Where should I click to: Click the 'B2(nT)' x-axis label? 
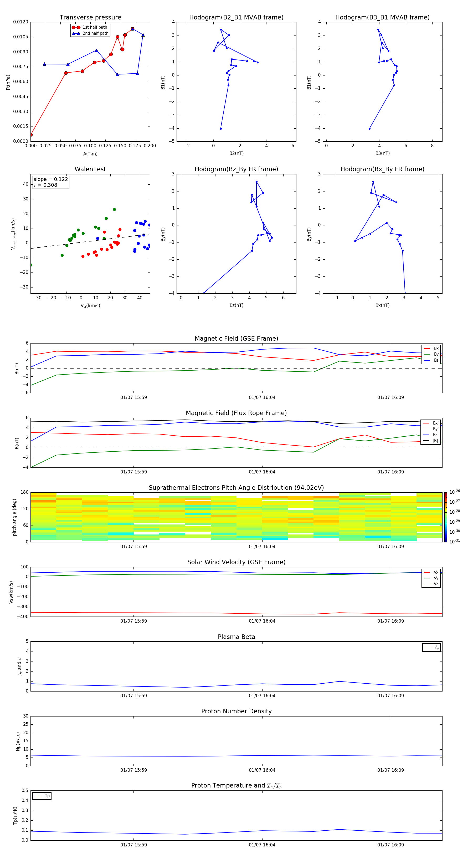click(236, 153)
